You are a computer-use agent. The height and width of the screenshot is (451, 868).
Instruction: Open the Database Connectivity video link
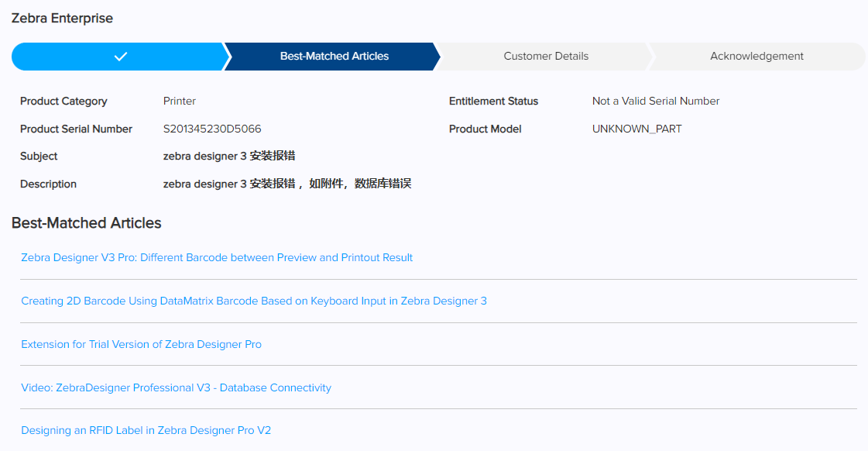176,388
